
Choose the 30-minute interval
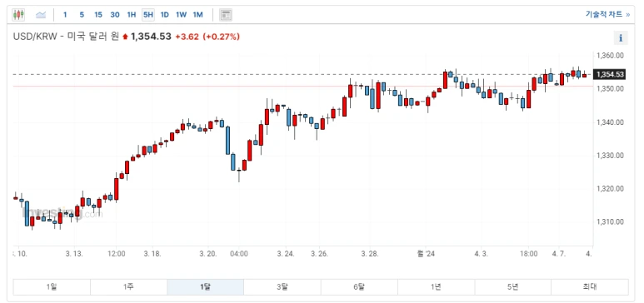(115, 15)
